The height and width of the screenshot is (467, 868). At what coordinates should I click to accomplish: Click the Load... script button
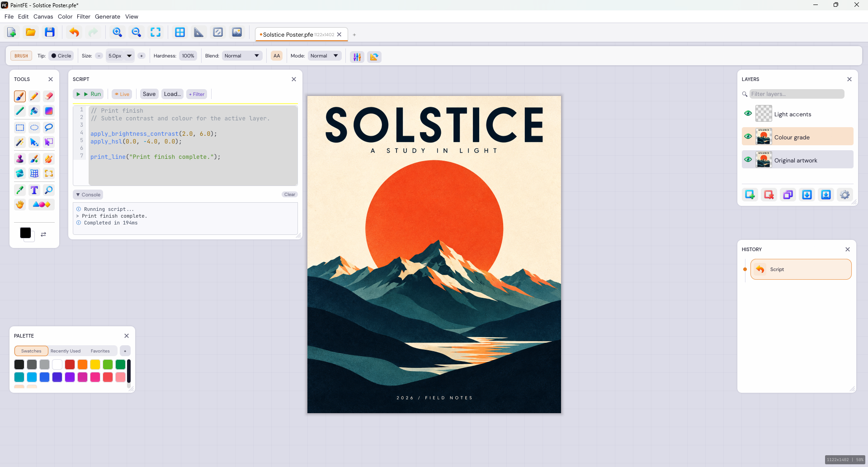pyautogui.click(x=172, y=94)
